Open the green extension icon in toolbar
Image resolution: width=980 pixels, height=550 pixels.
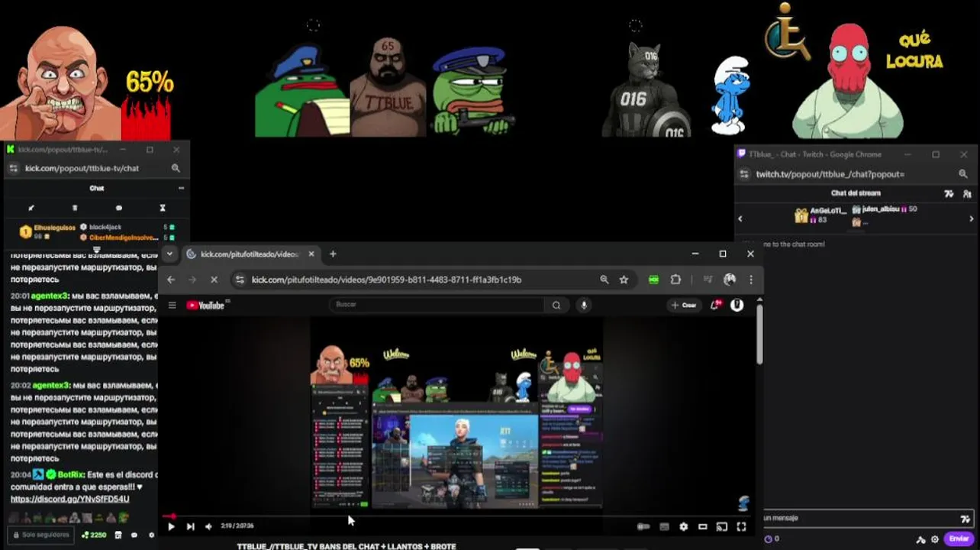tap(653, 280)
